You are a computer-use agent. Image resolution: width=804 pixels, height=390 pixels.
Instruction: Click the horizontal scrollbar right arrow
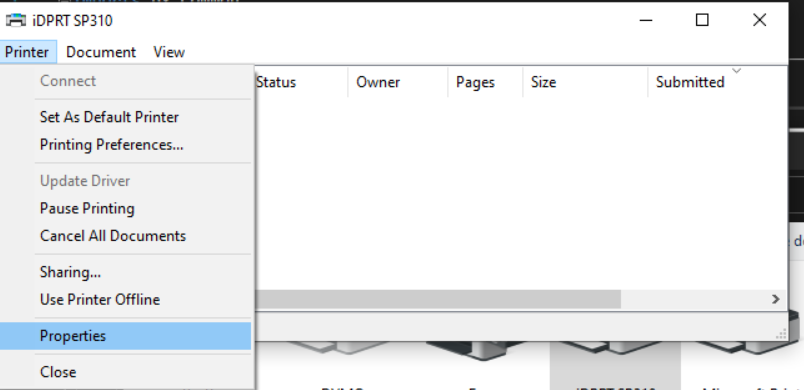(x=776, y=299)
